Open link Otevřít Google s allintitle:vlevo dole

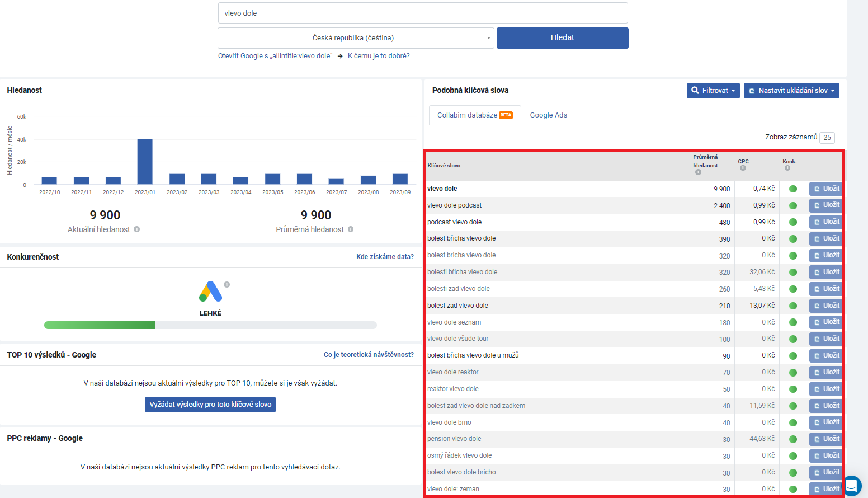point(275,56)
